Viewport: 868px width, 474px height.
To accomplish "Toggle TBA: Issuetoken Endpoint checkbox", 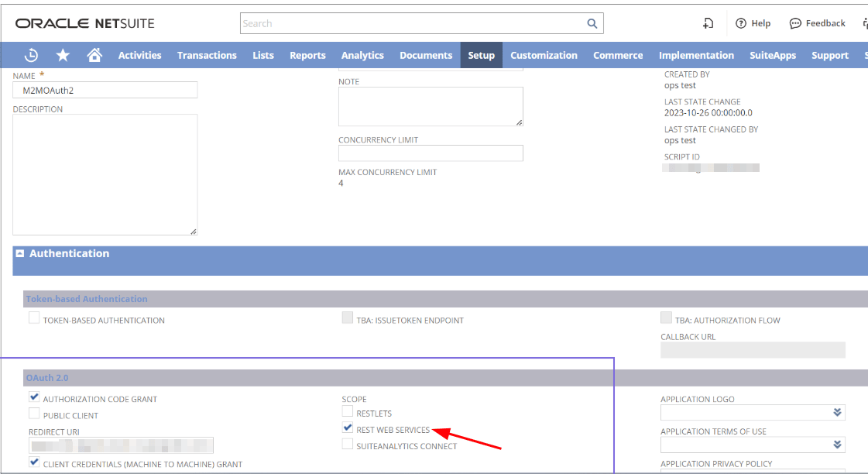I will [348, 318].
